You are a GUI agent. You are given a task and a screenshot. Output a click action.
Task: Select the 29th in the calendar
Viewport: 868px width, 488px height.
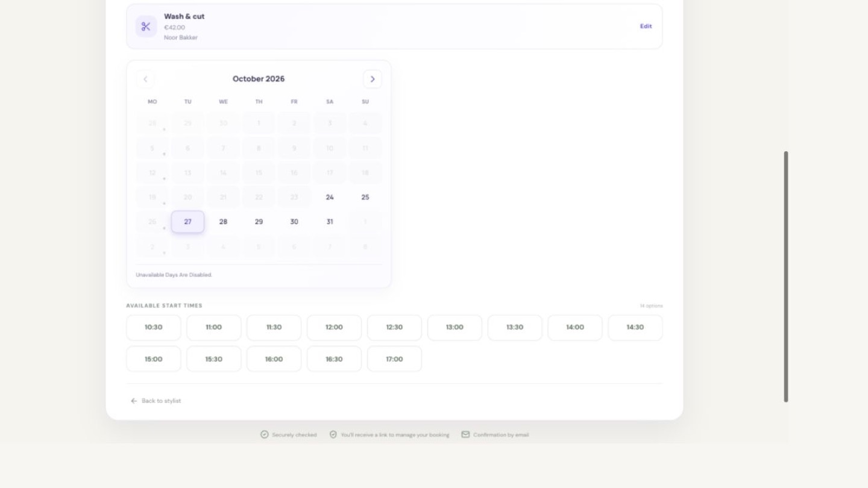point(259,222)
